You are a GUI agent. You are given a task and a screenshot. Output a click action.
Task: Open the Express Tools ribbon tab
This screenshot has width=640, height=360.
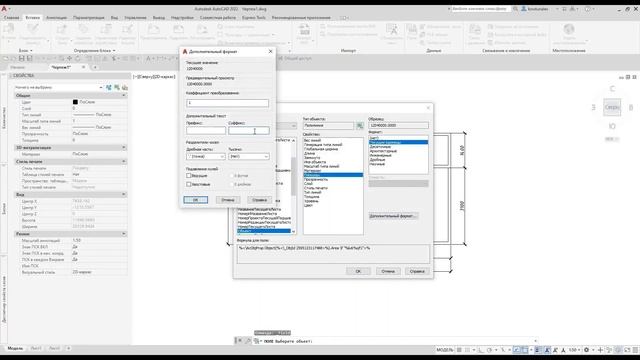click(x=254, y=18)
